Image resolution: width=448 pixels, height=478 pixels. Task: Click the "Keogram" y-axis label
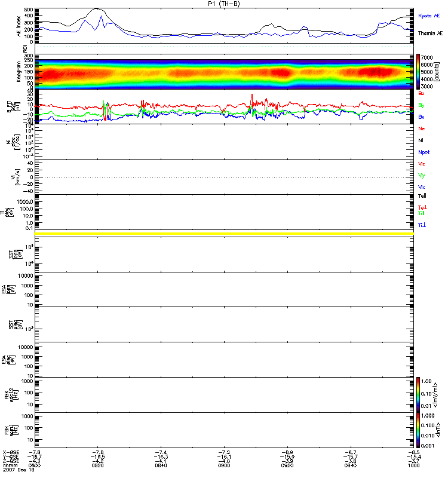[19, 72]
